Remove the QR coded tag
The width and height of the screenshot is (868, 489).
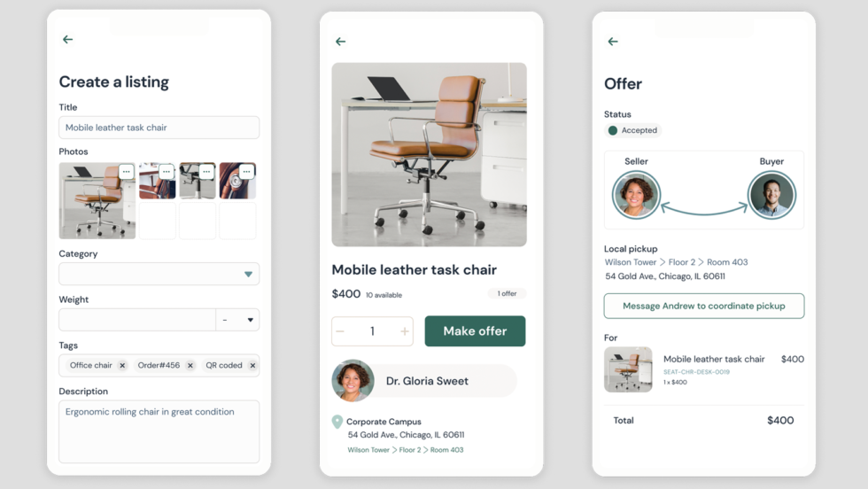[252, 366]
